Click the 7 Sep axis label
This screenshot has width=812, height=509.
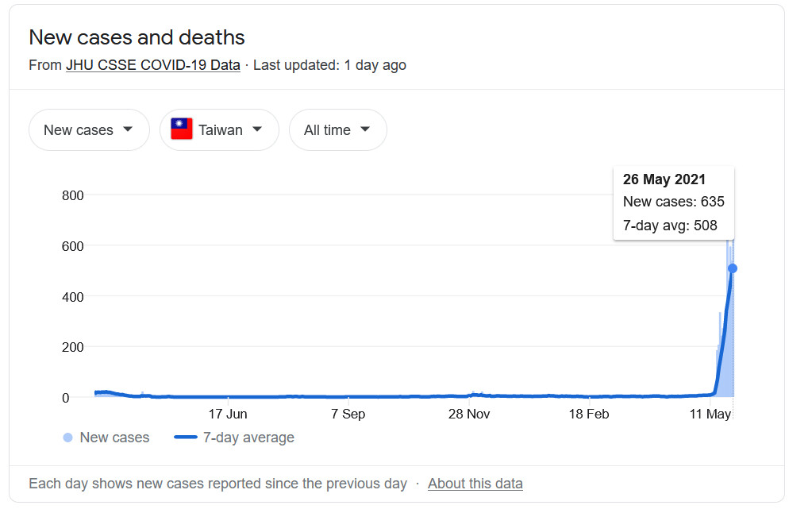[348, 414]
